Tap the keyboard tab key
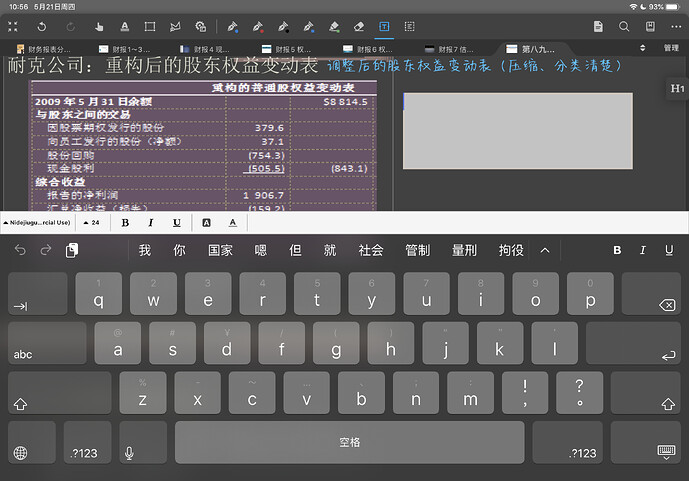The width and height of the screenshot is (689, 481). [38, 293]
